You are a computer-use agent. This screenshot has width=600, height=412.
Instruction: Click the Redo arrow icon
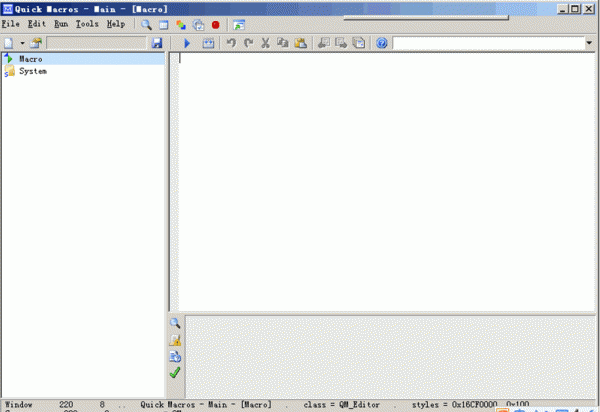tap(248, 43)
